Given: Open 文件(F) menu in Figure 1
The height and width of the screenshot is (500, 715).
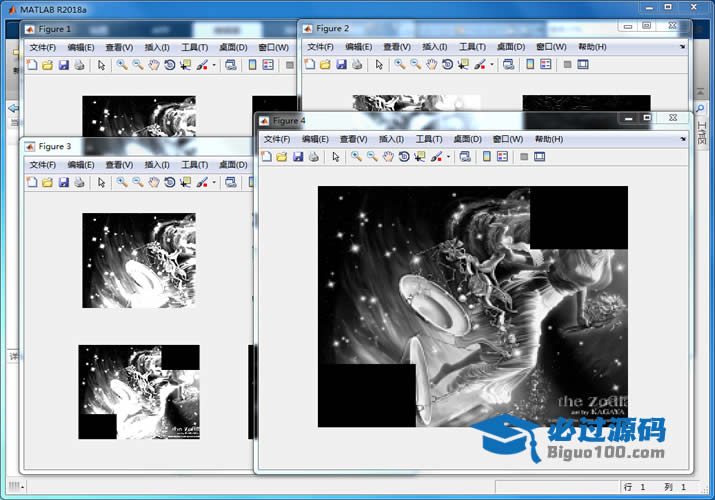Looking at the screenshot, I should click(x=42, y=47).
